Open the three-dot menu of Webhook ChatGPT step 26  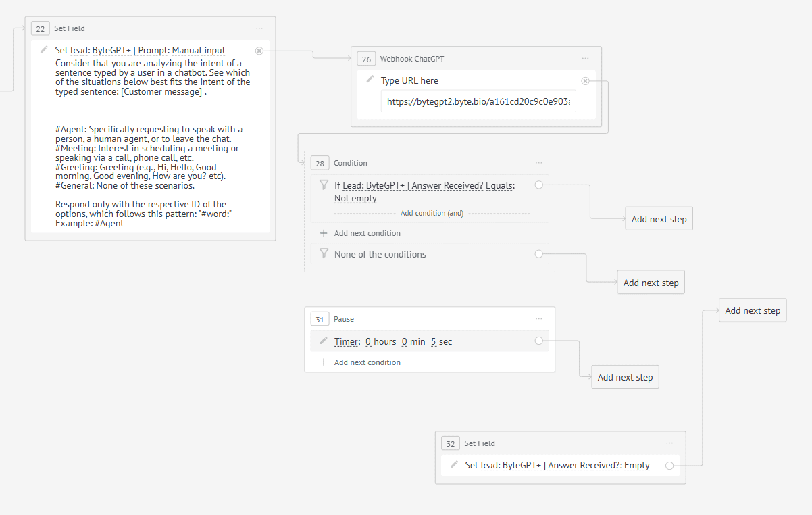point(586,59)
